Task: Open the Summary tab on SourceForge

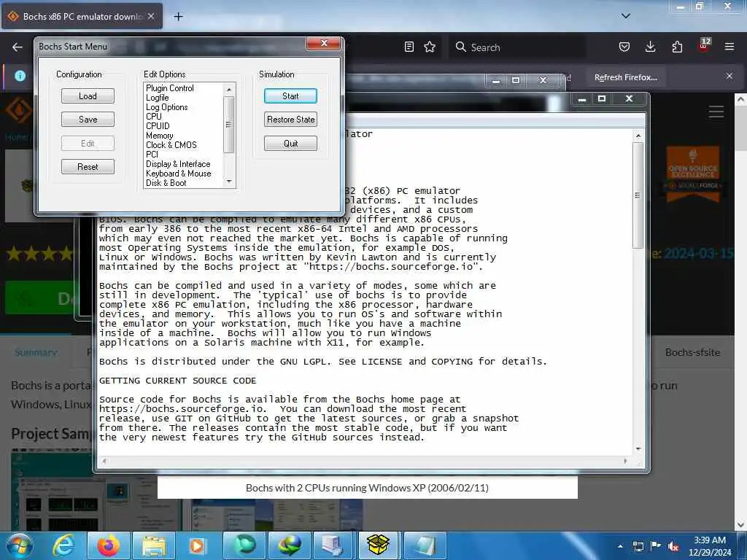Action: [x=36, y=352]
